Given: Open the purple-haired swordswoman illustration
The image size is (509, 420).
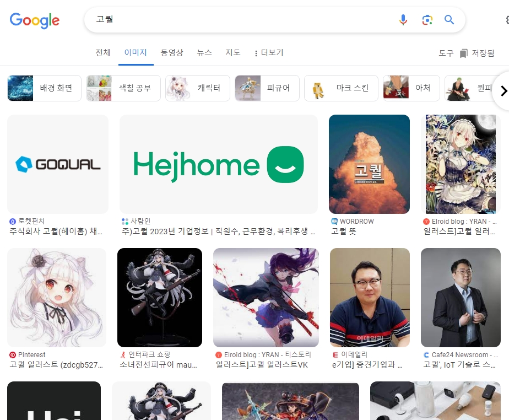Looking at the screenshot, I should click(266, 298).
